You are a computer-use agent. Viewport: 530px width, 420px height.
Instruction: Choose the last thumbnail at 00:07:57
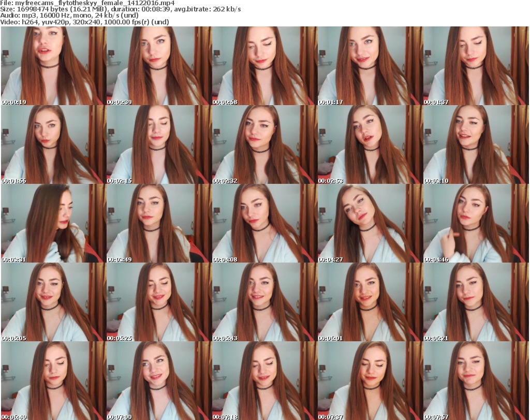[475, 381]
